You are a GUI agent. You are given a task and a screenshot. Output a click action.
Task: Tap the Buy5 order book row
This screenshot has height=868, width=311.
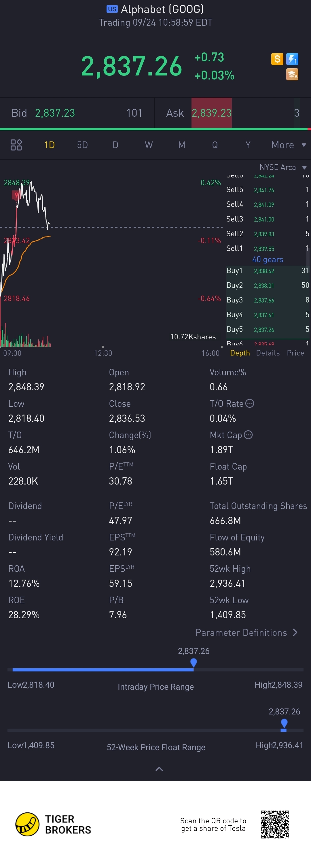click(x=268, y=329)
